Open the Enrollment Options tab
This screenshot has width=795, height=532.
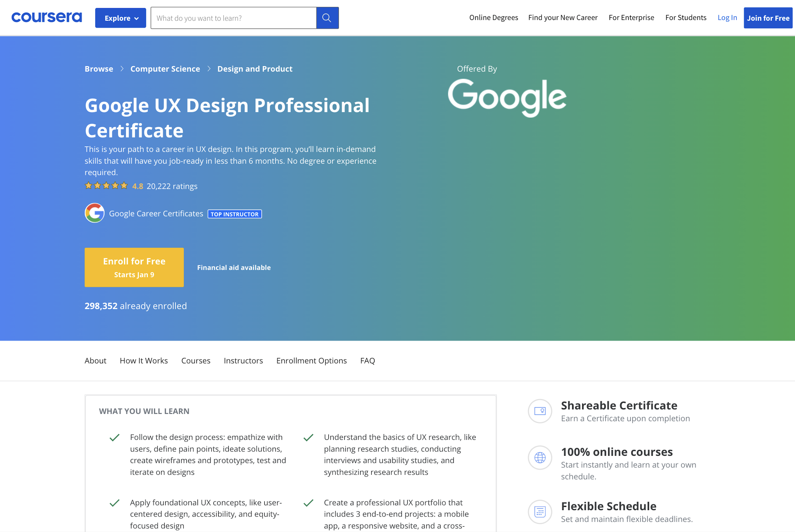[311, 361]
